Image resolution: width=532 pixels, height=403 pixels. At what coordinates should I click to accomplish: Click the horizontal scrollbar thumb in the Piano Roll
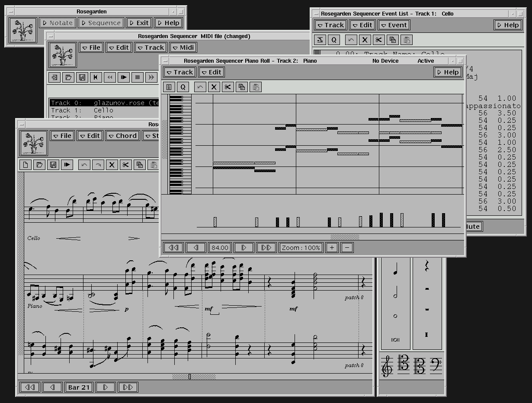coord(345,237)
